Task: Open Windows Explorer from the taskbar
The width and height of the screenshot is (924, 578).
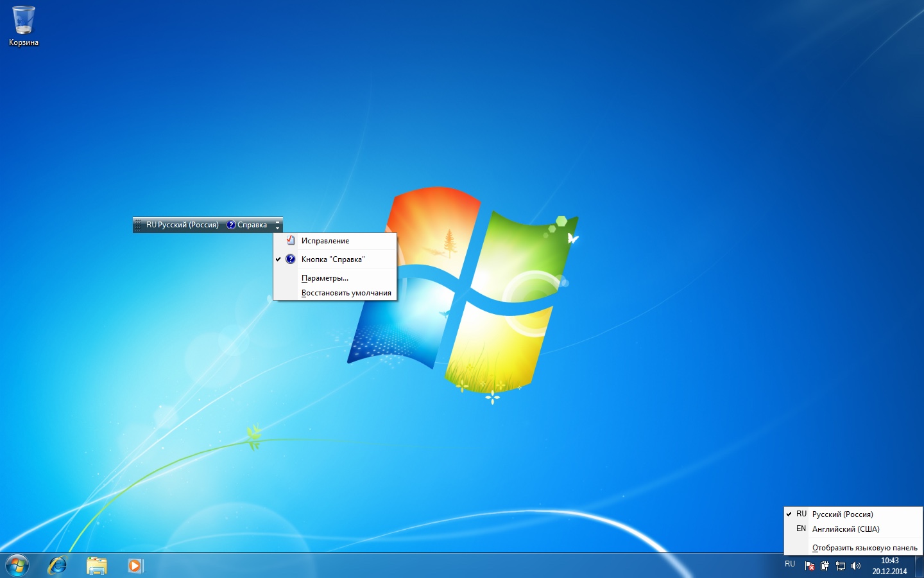Action: pyautogui.click(x=96, y=566)
